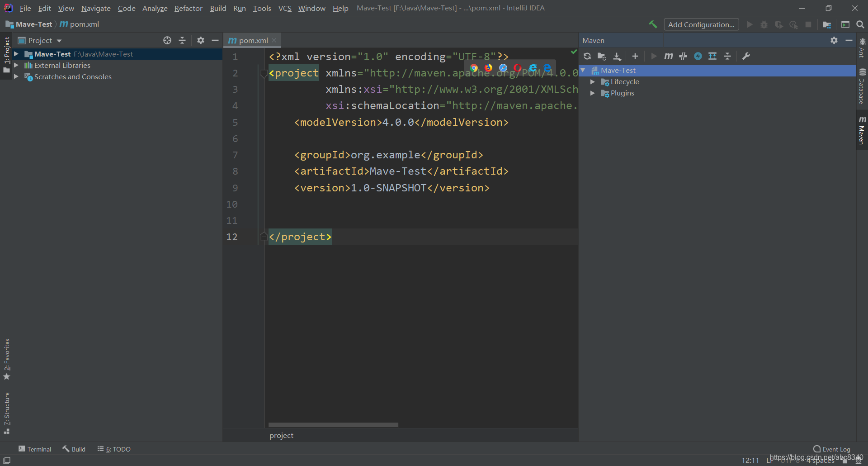Open the Event Log

pos(832,449)
